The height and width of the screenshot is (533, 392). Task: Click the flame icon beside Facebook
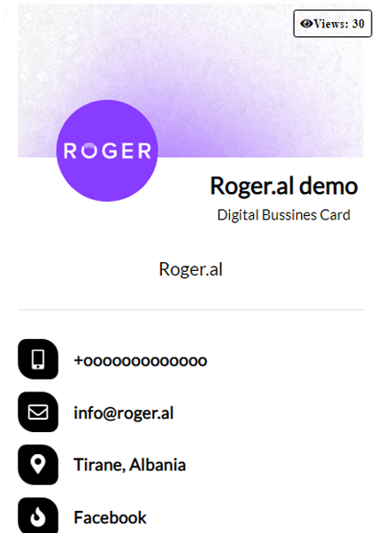point(38,515)
